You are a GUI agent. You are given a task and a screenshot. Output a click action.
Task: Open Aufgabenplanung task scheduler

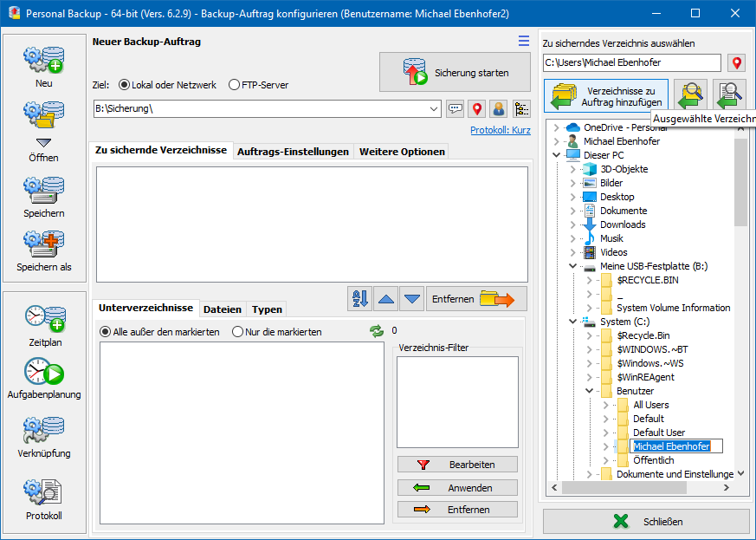44,378
